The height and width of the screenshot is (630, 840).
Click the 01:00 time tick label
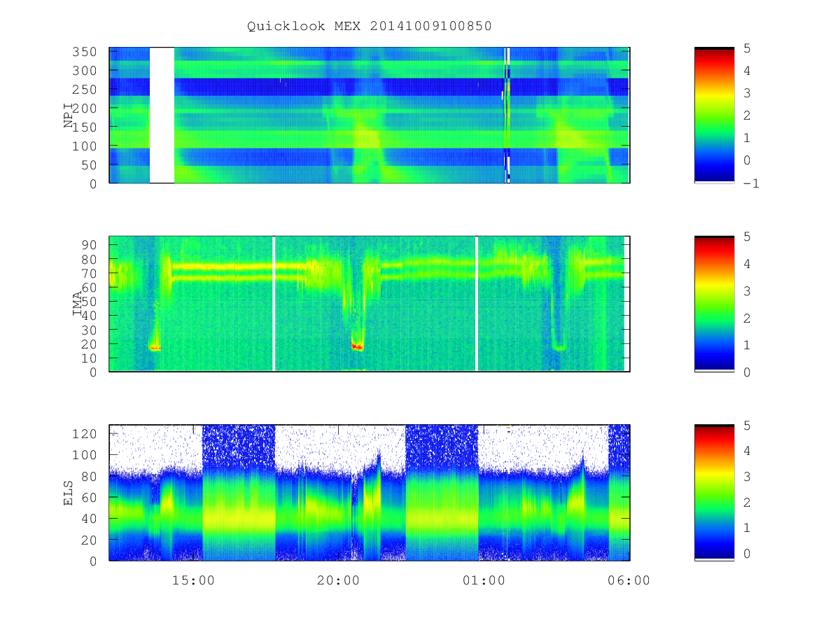pyautogui.click(x=484, y=580)
